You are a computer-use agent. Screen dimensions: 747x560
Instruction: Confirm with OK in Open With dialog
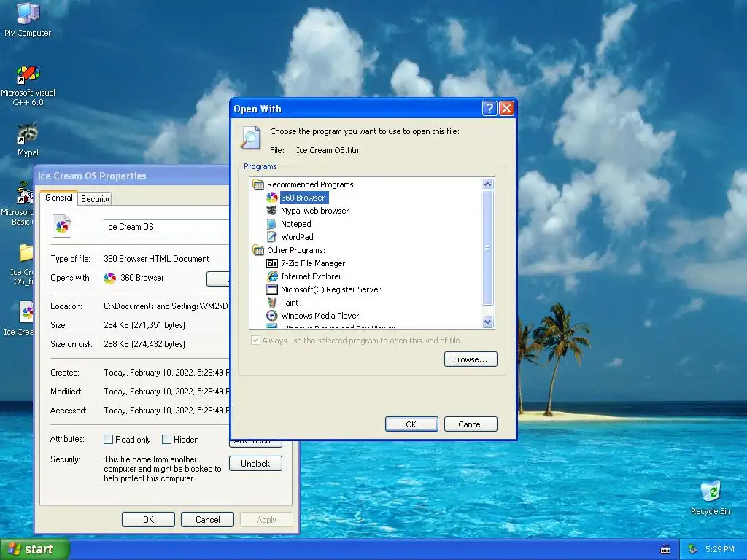411,424
